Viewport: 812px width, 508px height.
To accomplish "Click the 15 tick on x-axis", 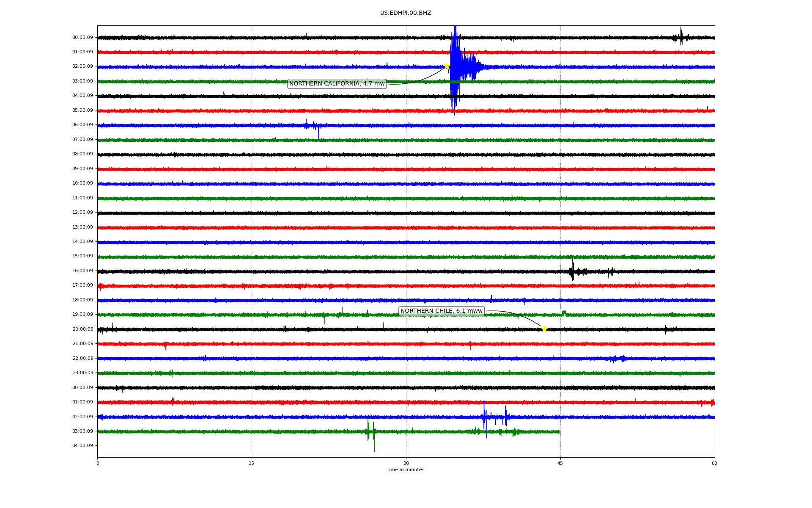I will click(x=252, y=463).
